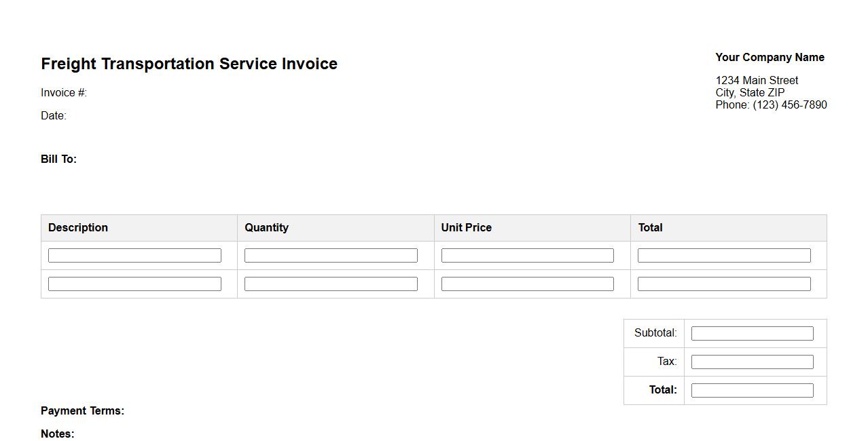
Task: Click the Your Company Name text
Action: tap(770, 58)
